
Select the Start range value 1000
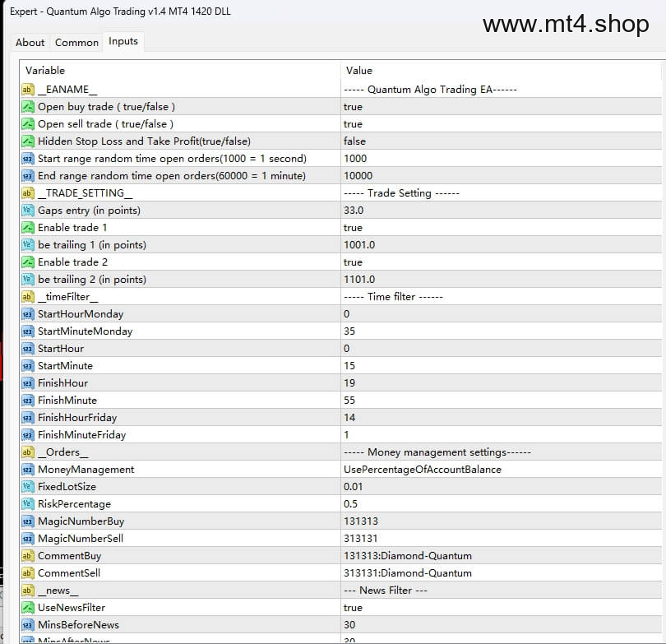[x=355, y=159]
